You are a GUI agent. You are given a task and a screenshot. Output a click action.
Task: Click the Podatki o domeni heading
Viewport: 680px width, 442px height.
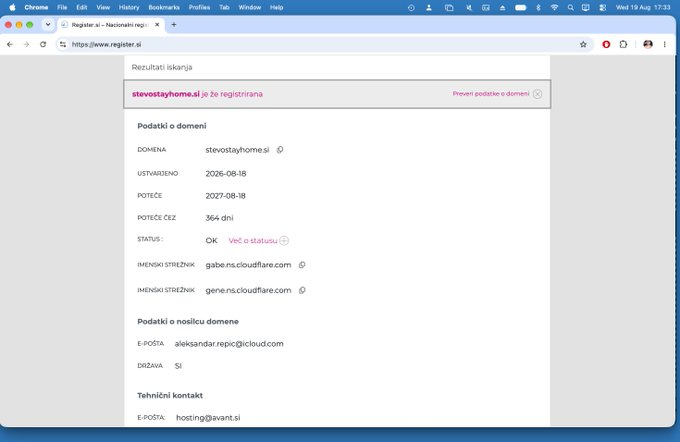[172, 126]
